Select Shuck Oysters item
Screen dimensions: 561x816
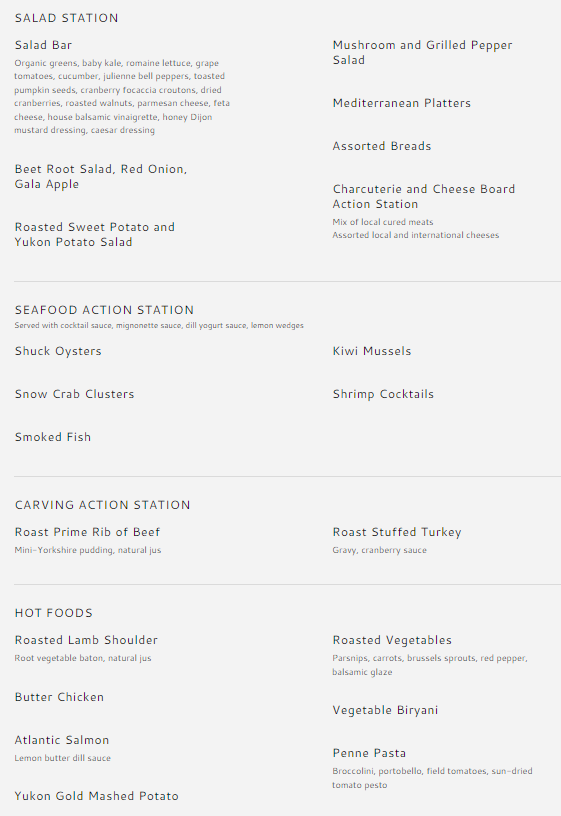point(58,351)
